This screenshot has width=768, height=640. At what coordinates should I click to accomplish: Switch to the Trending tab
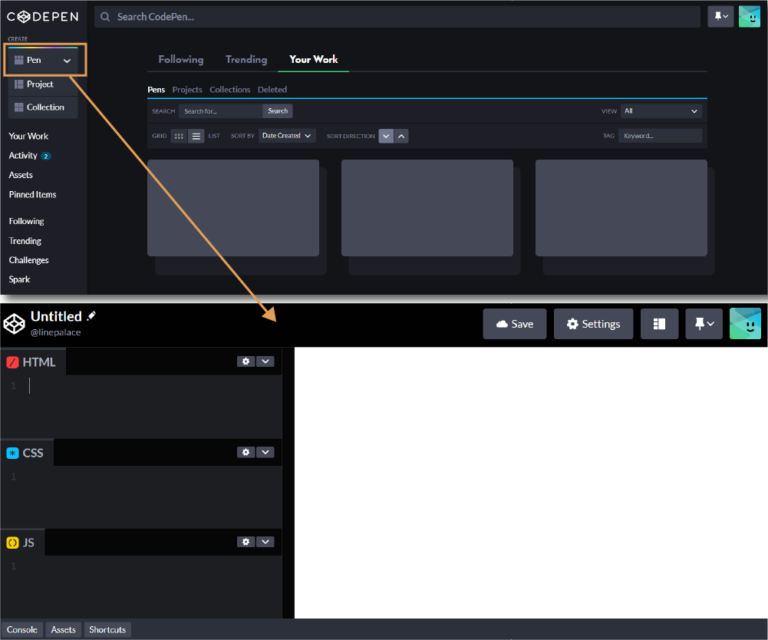pyautogui.click(x=246, y=59)
